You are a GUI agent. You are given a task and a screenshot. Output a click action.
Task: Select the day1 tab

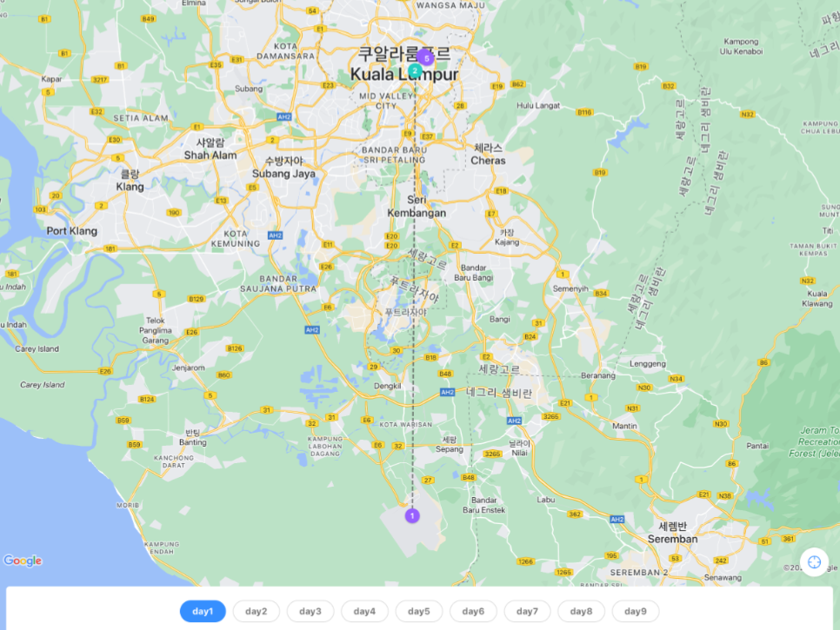pos(203,611)
